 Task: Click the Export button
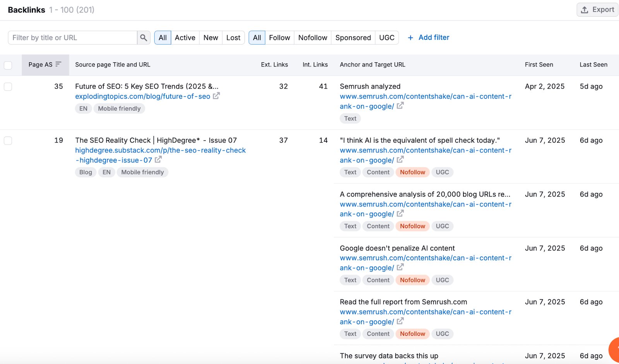597,9
